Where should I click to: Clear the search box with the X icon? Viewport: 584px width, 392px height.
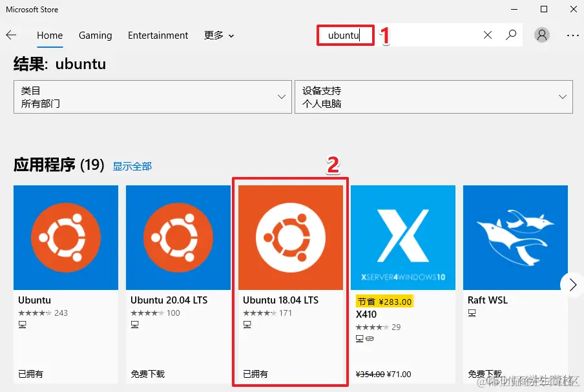tap(488, 35)
